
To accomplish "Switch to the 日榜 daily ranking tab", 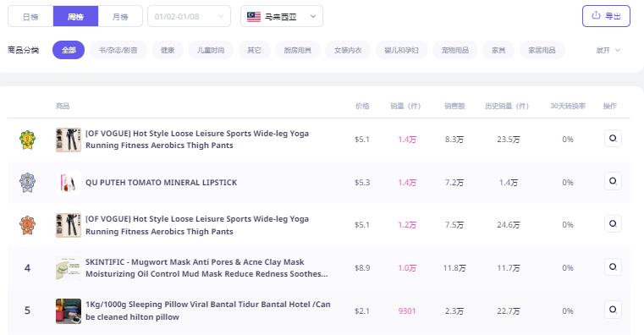I will click(30, 16).
